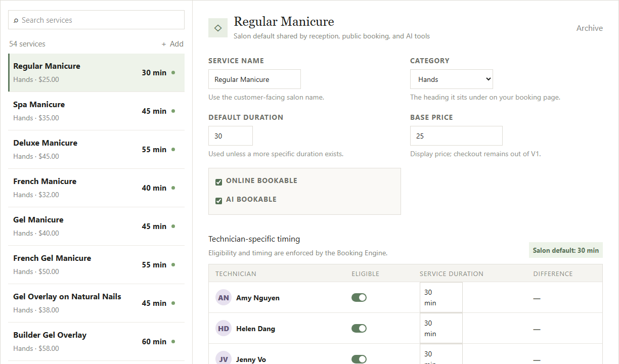Edit Helen Dang's service duration field
The image size is (619, 364).
[441, 329]
